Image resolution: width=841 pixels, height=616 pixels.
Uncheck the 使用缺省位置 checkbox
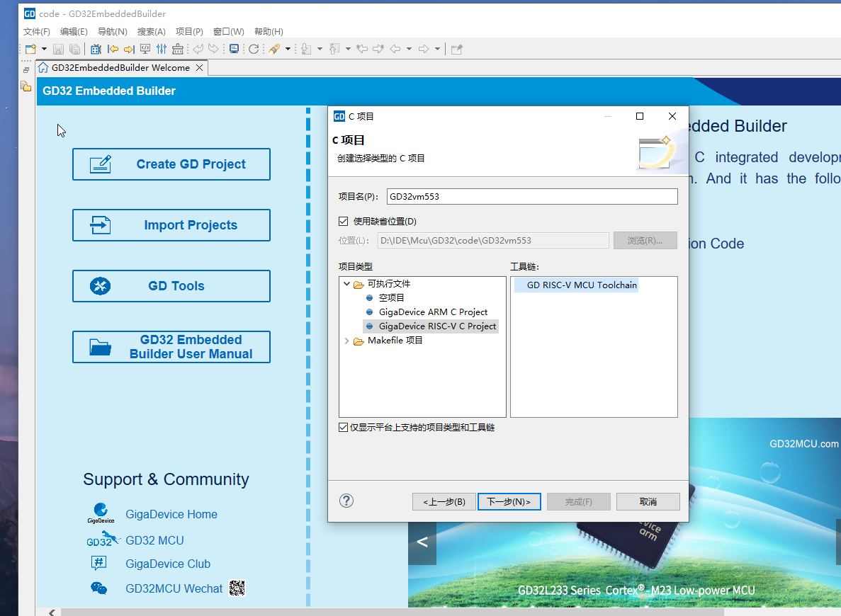click(344, 222)
